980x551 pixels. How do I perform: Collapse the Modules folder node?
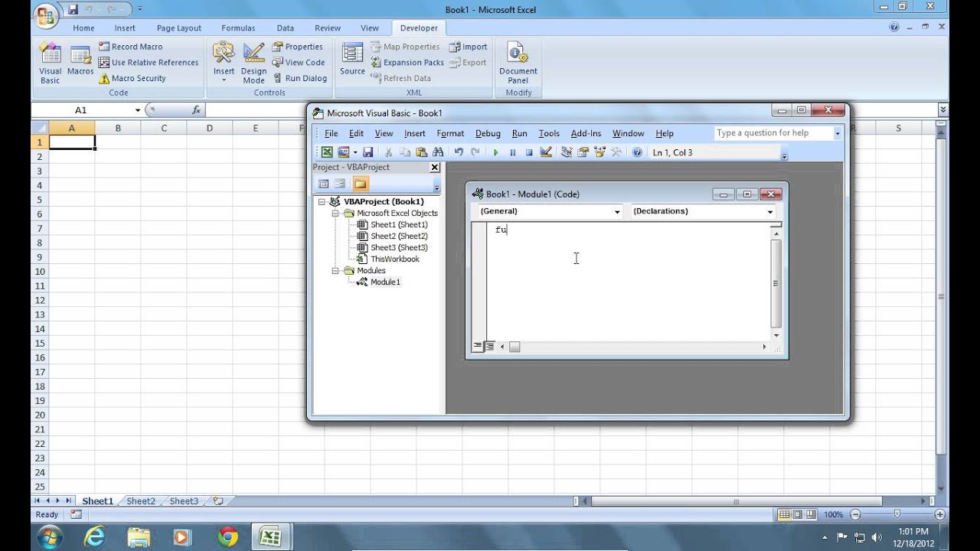tap(335, 271)
